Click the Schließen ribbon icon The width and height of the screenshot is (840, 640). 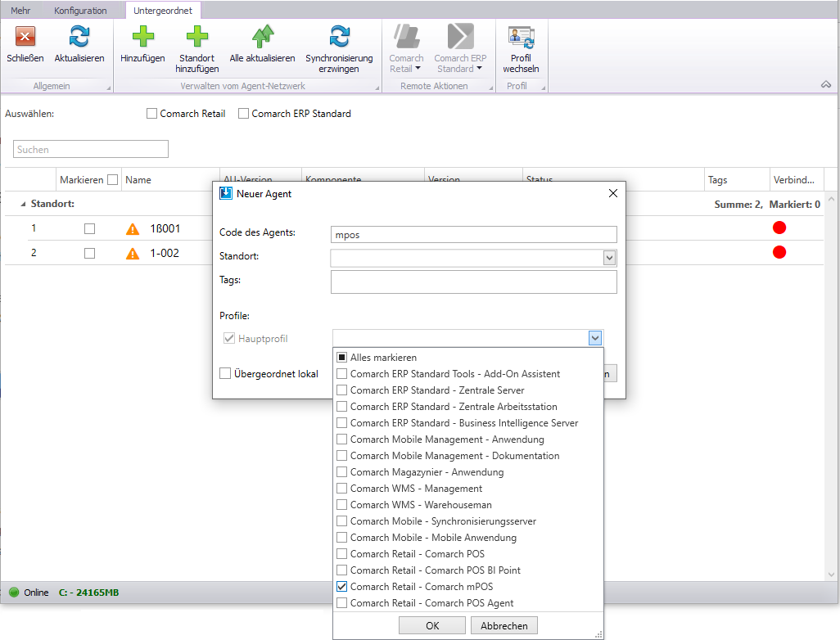(x=25, y=37)
